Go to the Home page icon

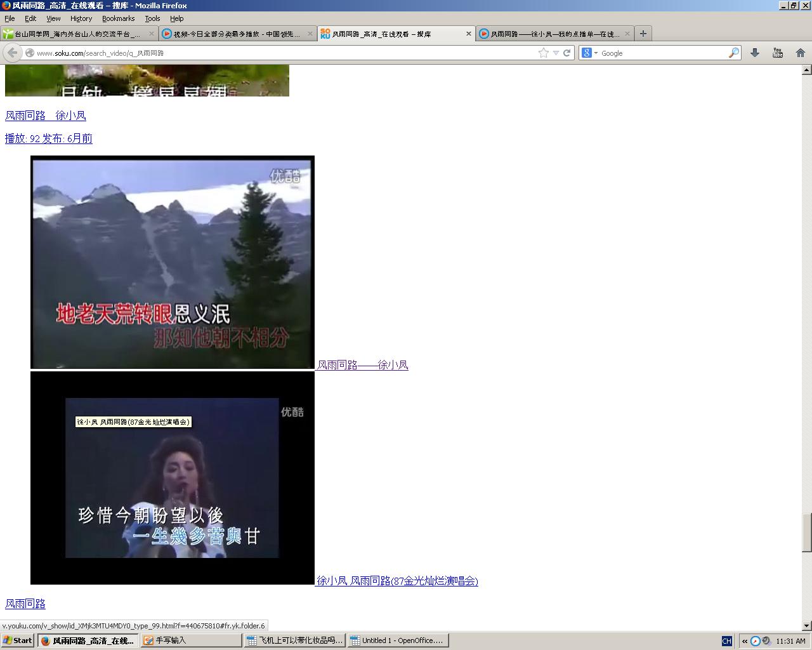(x=801, y=53)
